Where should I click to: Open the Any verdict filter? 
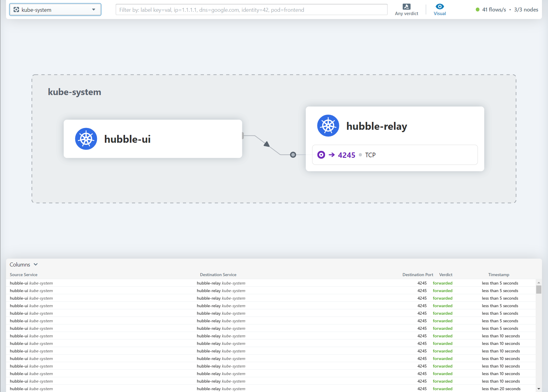point(406,10)
